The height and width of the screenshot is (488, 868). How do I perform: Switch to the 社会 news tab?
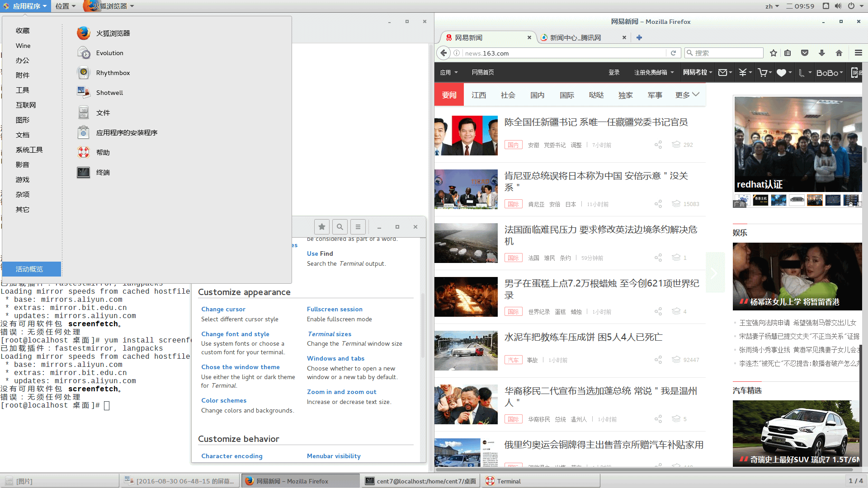(x=508, y=95)
